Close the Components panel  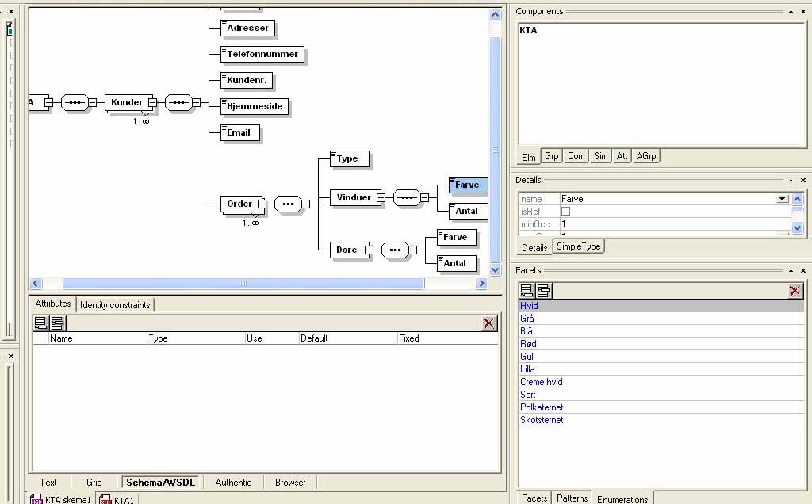point(802,11)
